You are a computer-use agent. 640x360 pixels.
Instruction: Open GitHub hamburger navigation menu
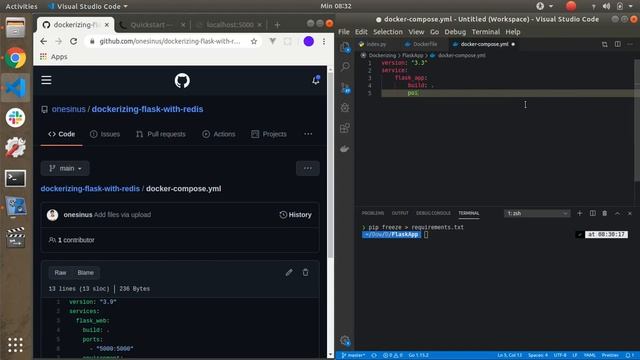click(46, 80)
